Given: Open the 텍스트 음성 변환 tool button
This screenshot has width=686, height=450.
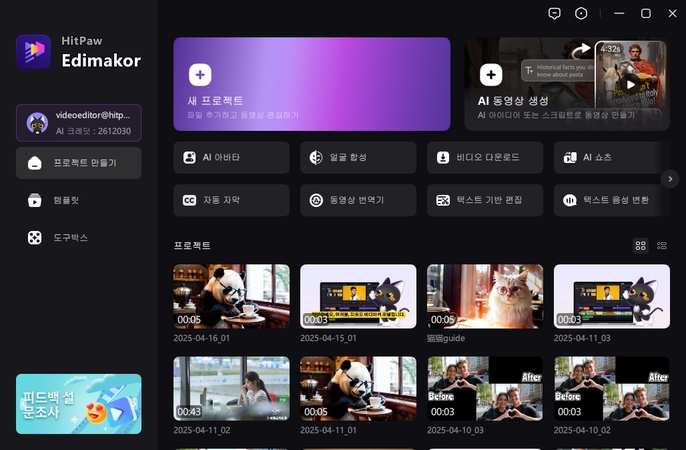Looking at the screenshot, I should pyautogui.click(x=612, y=200).
